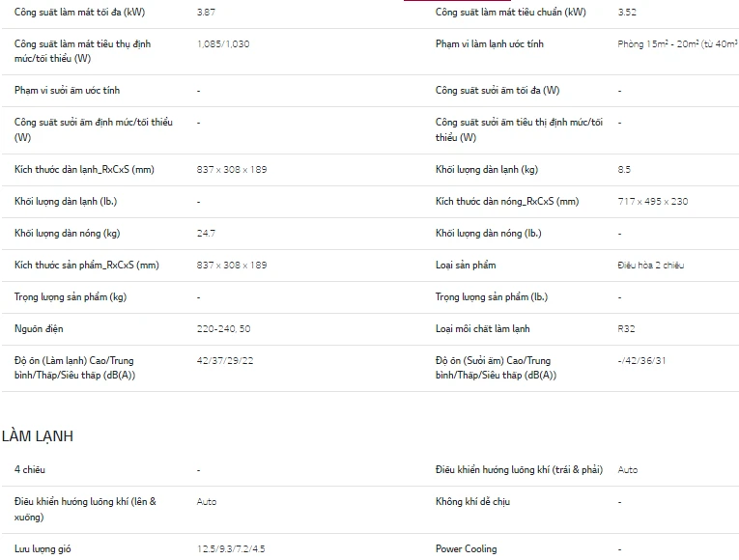Click the LÀM LẠNH section heading
This screenshot has width=739, height=560.
point(38,436)
